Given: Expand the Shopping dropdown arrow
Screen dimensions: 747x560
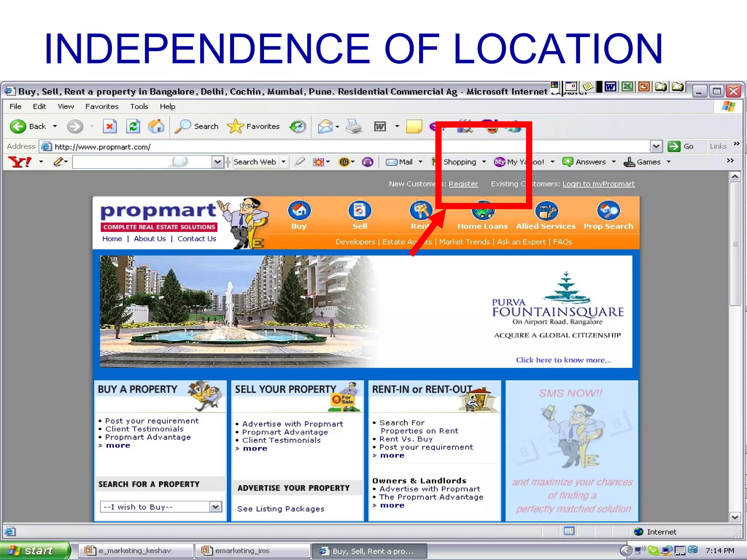Looking at the screenshot, I should [x=484, y=162].
